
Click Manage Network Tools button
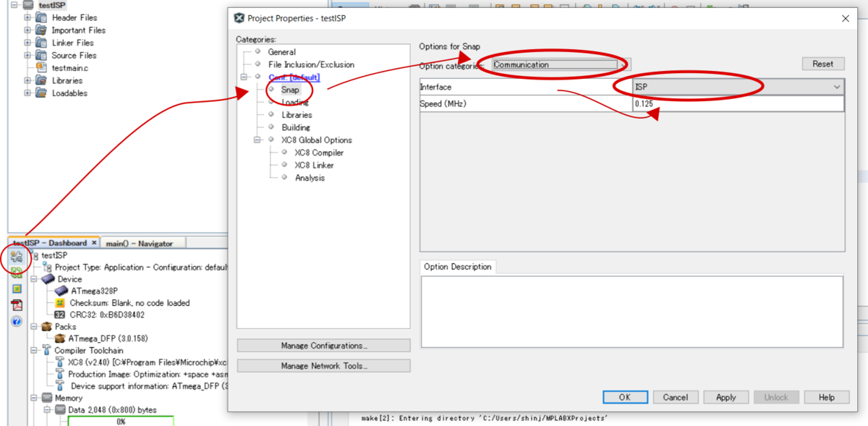click(x=324, y=366)
